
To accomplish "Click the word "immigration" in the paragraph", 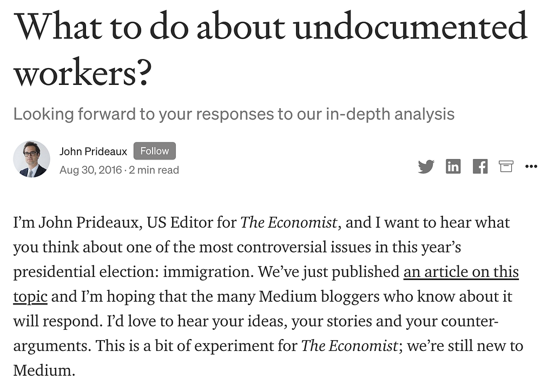I will 208,272.
